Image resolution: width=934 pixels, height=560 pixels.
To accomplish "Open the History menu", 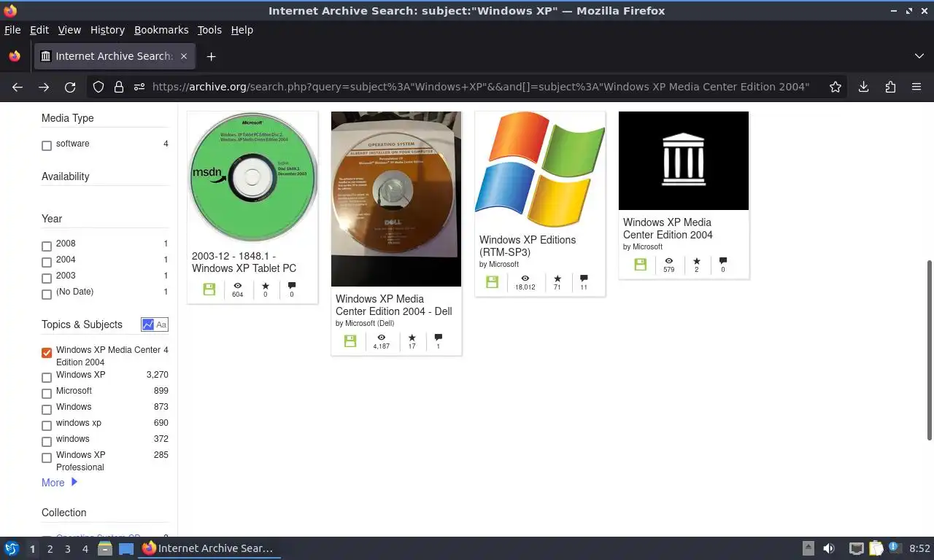I will point(107,30).
